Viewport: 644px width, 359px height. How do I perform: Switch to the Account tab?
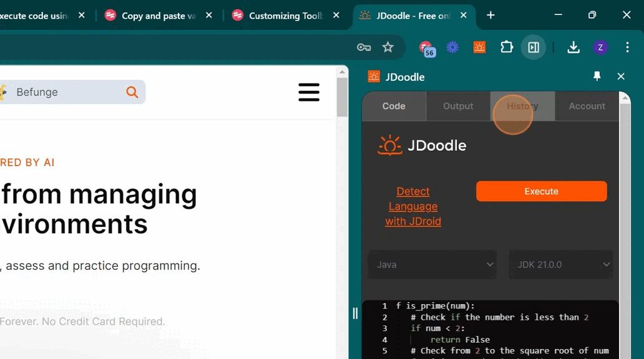[587, 106]
